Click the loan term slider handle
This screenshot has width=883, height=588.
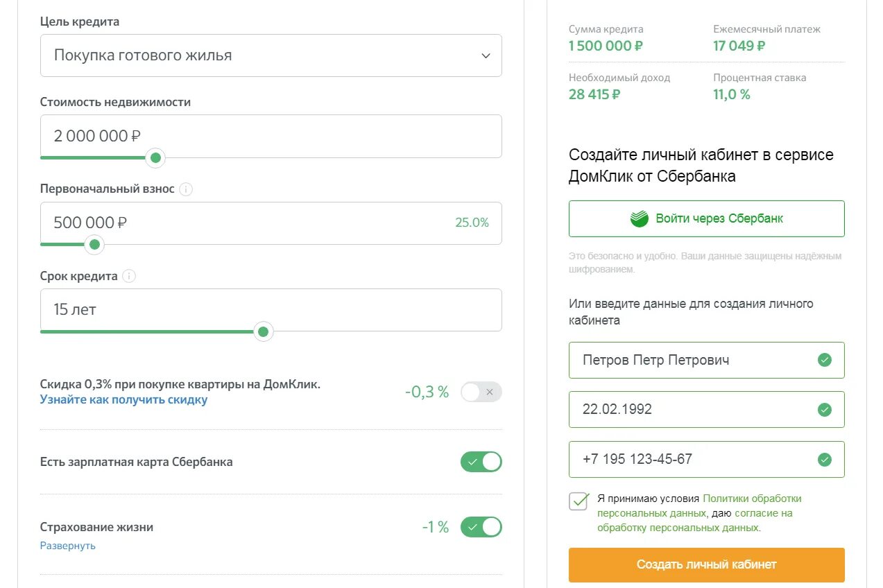[x=263, y=332]
